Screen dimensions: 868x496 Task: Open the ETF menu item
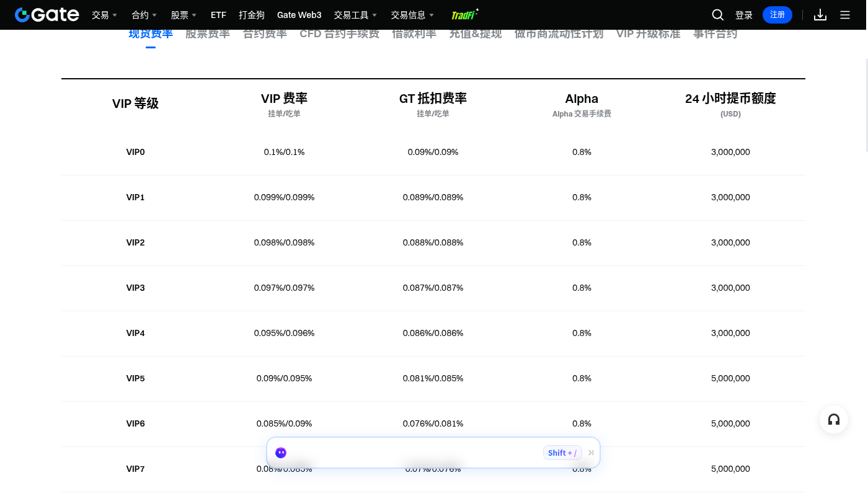[x=218, y=15]
